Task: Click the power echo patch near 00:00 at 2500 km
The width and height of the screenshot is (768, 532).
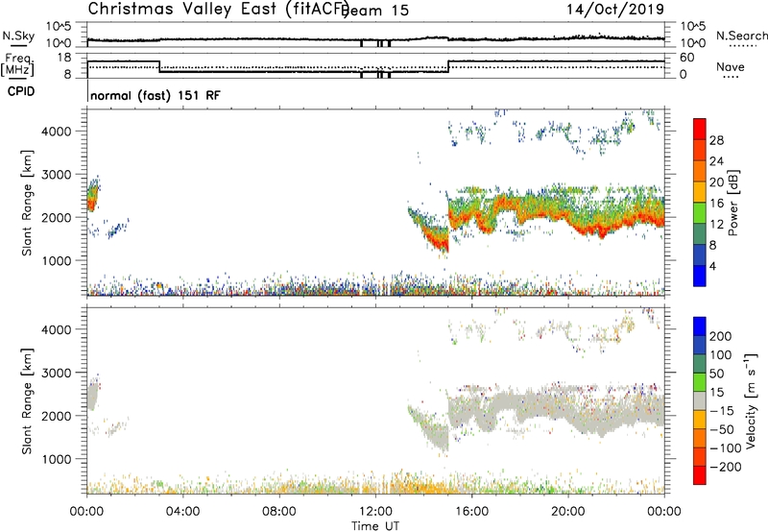Action: point(92,195)
